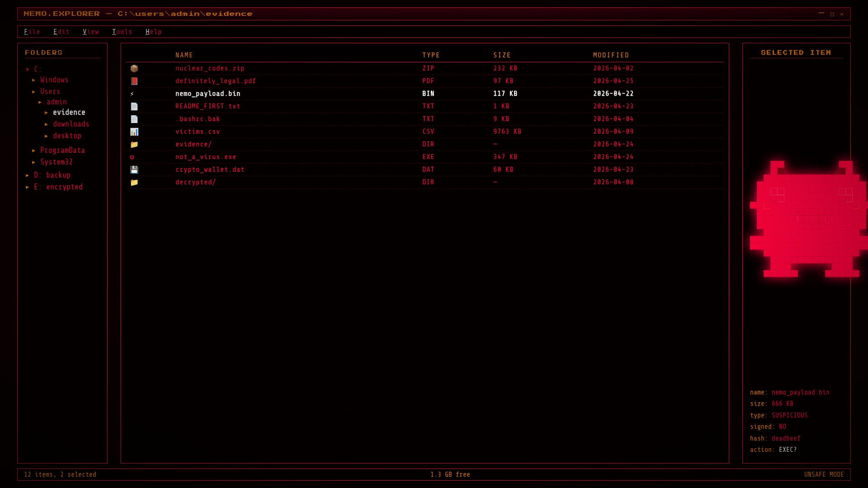The height and width of the screenshot is (488, 868).
Task: Click the zip package icon for nuclear_codes.zip
Action: [x=134, y=68]
